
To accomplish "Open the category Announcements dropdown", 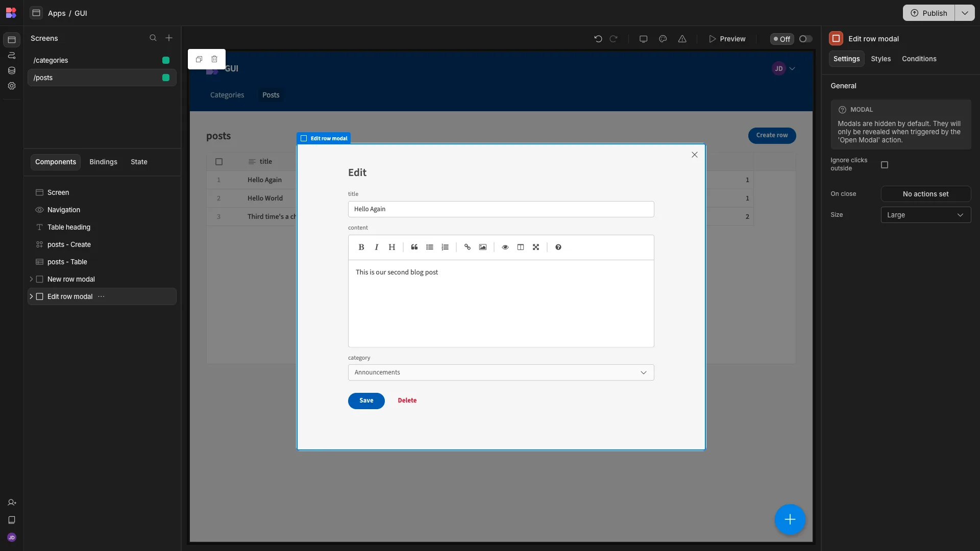I will click(501, 372).
